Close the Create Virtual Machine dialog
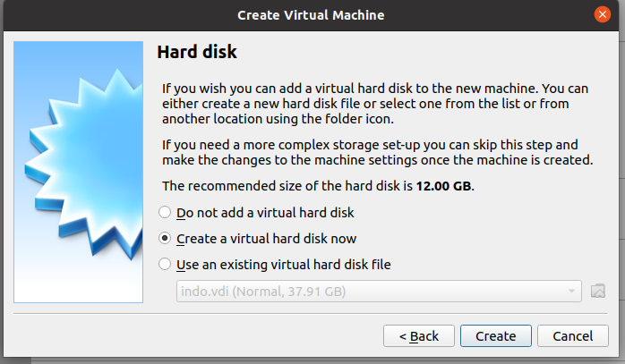The image size is (625, 364). click(x=602, y=14)
